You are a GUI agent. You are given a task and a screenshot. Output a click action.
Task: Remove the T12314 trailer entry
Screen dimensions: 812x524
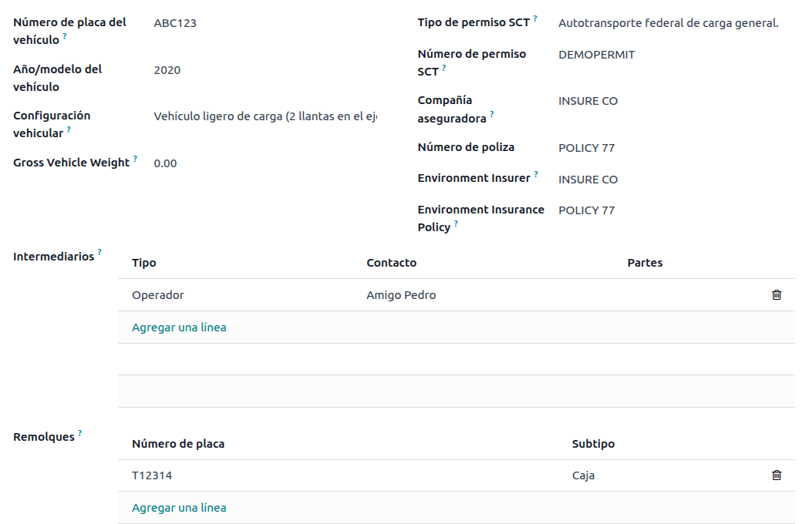pyautogui.click(x=777, y=475)
